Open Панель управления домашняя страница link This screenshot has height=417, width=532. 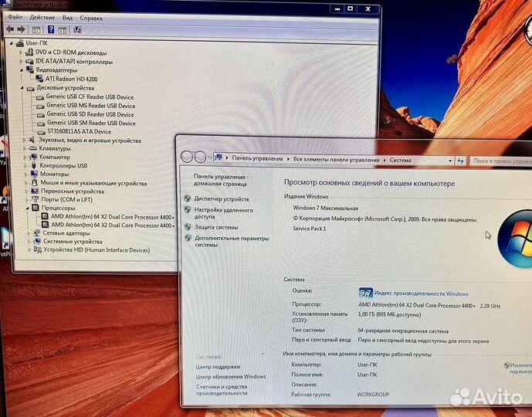point(221,180)
